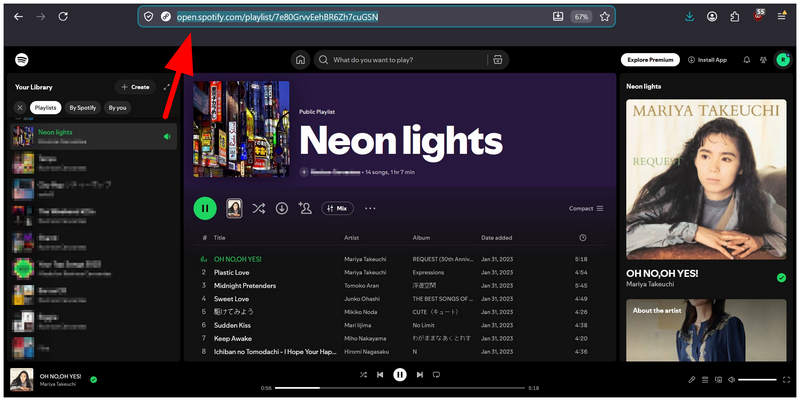Clear library filters with the X button
800x401 pixels.
click(20, 108)
